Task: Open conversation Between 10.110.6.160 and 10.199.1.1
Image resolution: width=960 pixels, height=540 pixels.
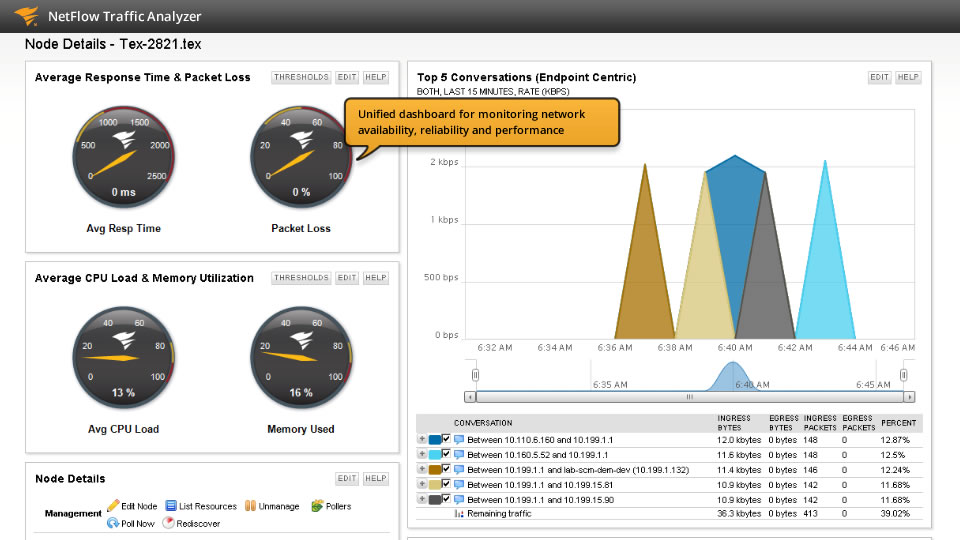Action: (x=540, y=440)
